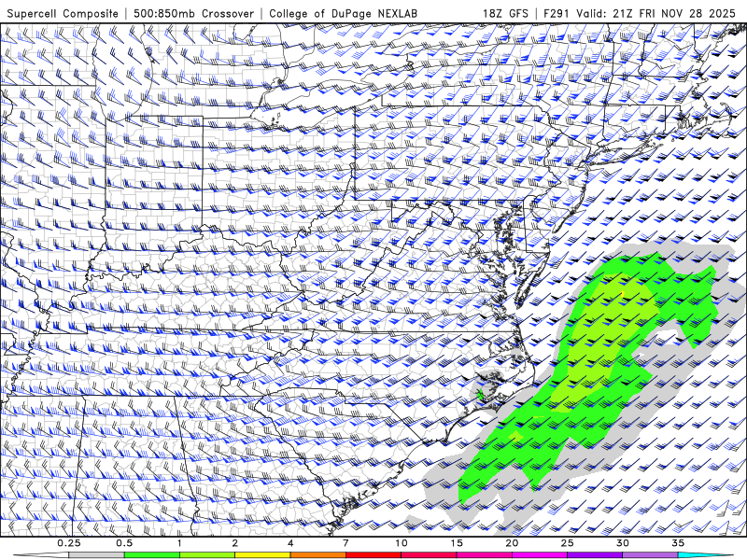Click the cyan above-35 arrow end of color bar
This screenshot has width=747, height=560.
705,555
